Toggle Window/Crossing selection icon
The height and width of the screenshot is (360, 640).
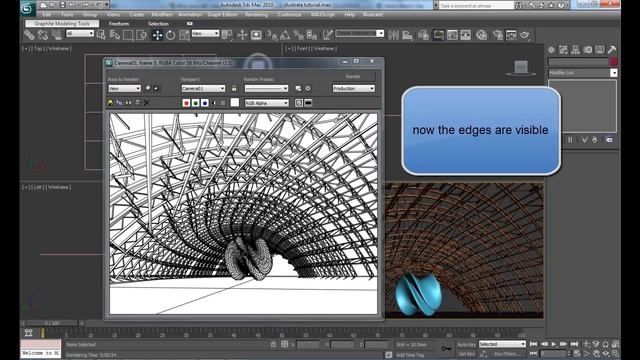point(141,35)
